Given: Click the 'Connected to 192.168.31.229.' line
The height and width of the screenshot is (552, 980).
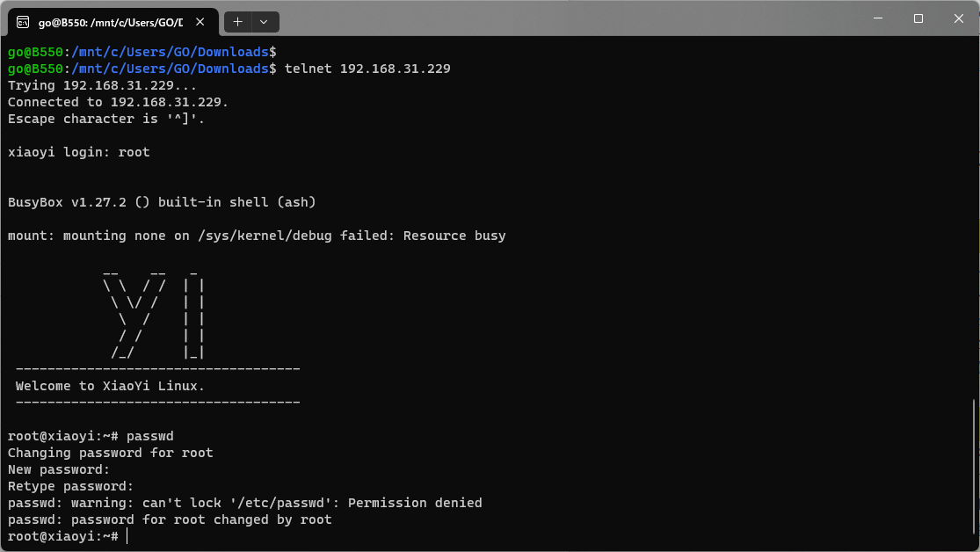Looking at the screenshot, I should pyautogui.click(x=118, y=103).
